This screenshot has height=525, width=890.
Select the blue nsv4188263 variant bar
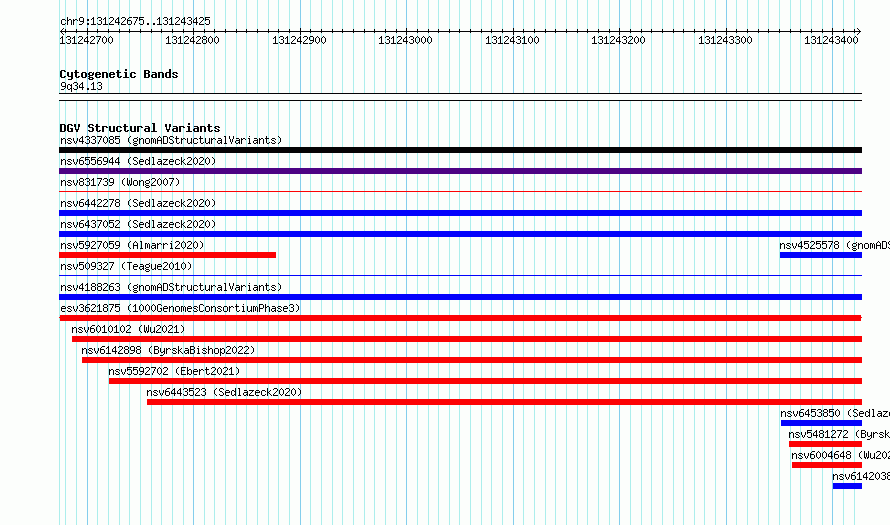[x=460, y=297]
